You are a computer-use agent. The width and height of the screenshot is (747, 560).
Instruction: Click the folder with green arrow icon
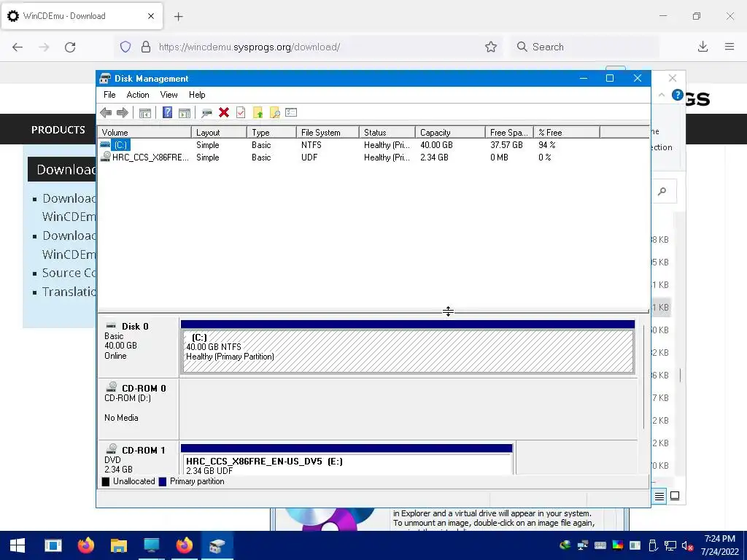[258, 113]
